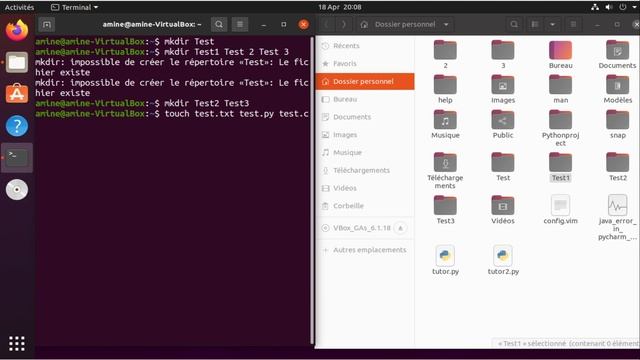Screen dimensions: 640x360
Task: Select Dossier personnel in the sidebar
Action: point(365,82)
